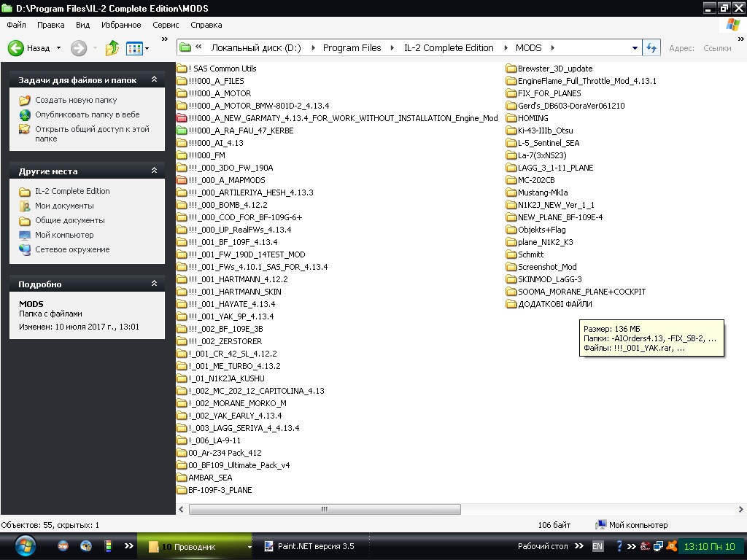
Task: Click the second quick launch icon on taskbar
Action: point(86,546)
